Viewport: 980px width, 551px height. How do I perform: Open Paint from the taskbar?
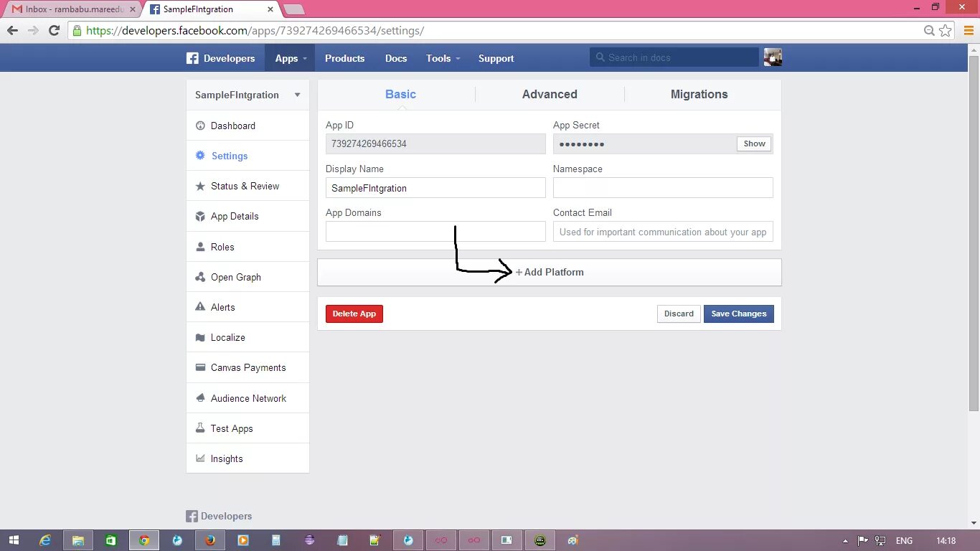(573, 540)
